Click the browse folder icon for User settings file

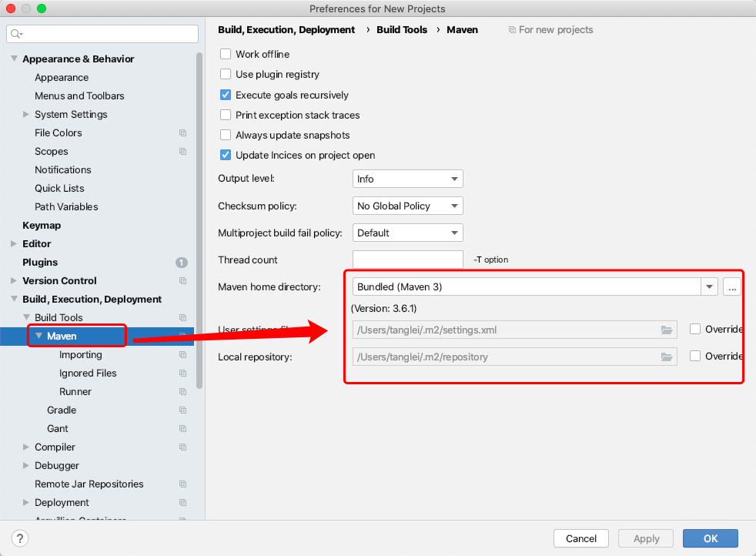tap(667, 330)
